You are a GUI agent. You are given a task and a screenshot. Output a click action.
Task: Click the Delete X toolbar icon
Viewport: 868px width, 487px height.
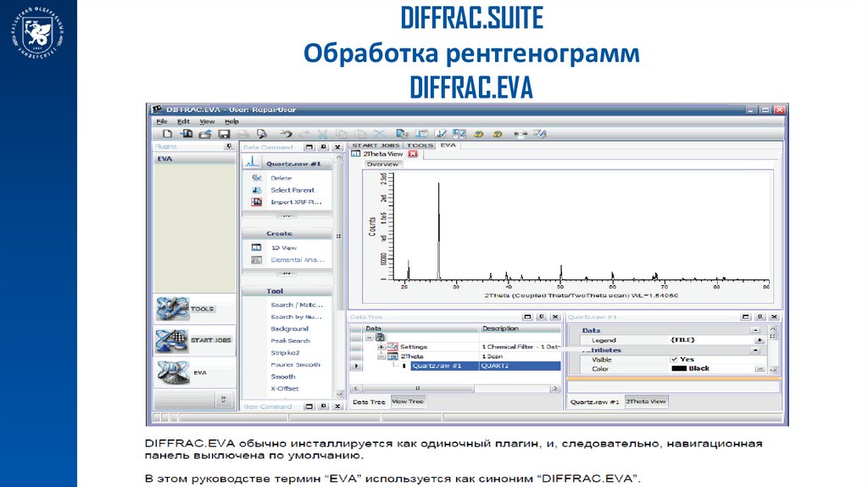pyautogui.click(x=379, y=133)
